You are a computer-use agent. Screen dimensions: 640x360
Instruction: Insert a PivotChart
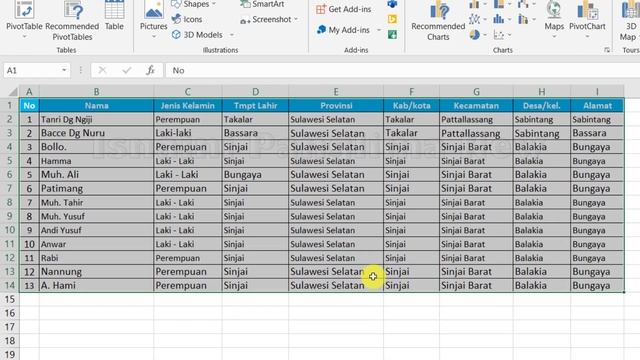pos(587,16)
